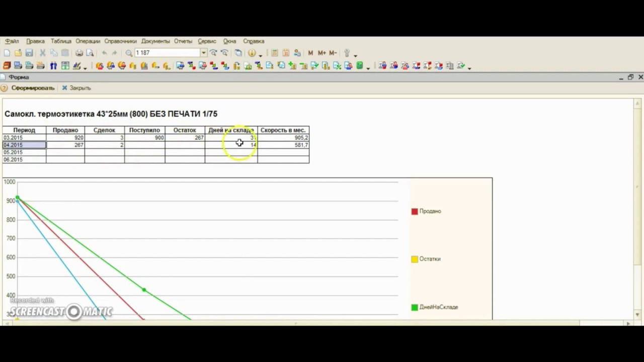
Task: Click the magnifier Search icon
Action: pos(129,53)
